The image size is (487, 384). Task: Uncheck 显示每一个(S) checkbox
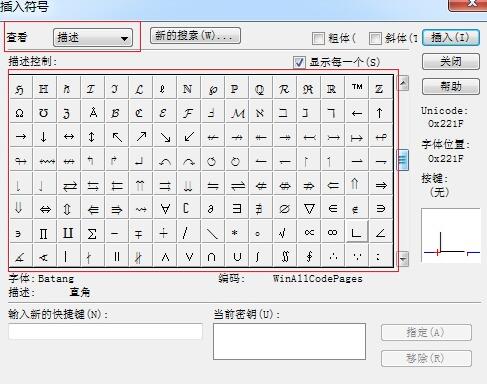(x=299, y=62)
